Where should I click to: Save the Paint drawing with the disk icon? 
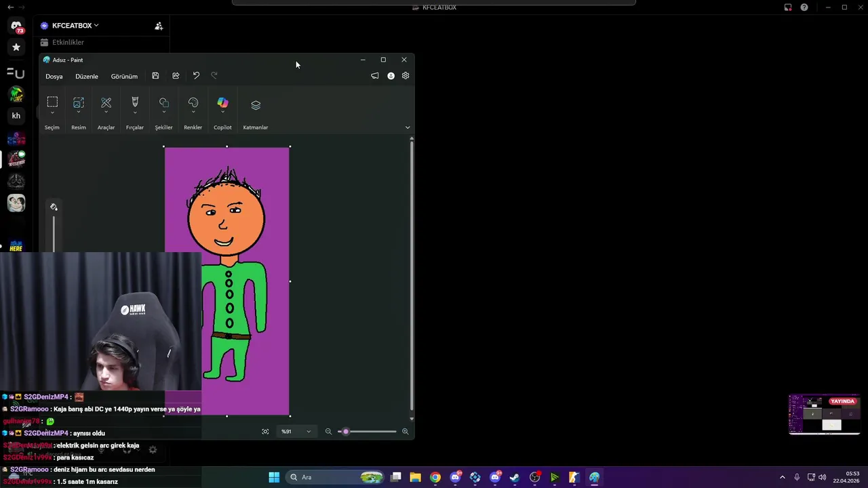coord(155,76)
